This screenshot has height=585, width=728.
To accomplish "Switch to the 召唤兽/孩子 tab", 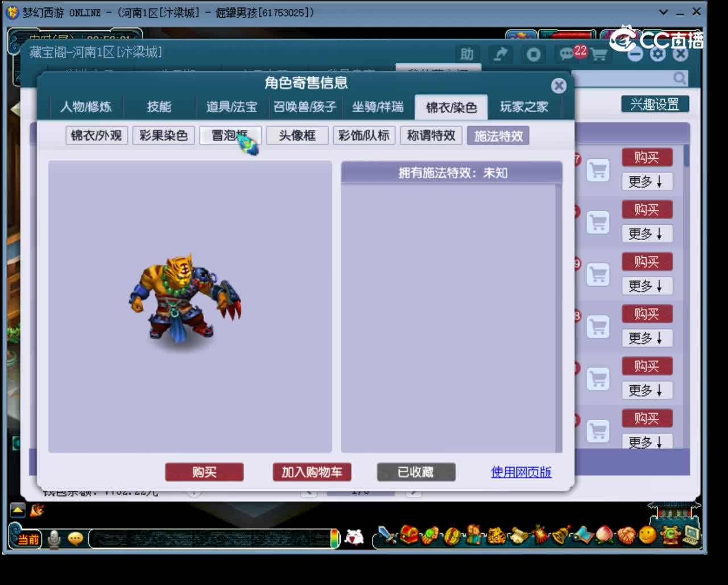I will click(305, 106).
